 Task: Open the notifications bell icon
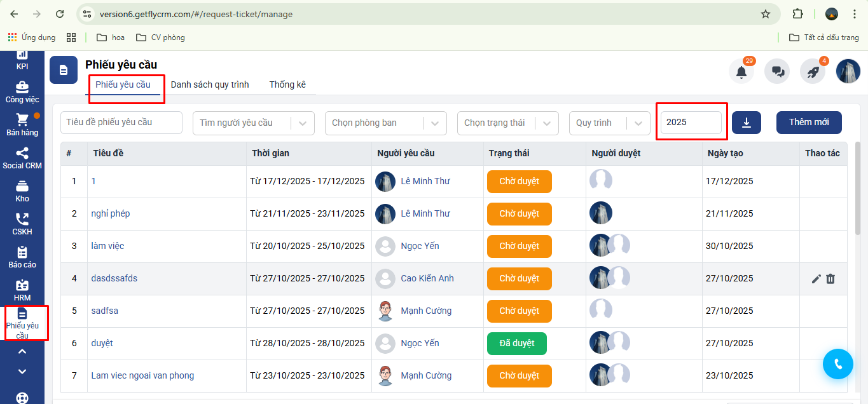click(x=741, y=72)
